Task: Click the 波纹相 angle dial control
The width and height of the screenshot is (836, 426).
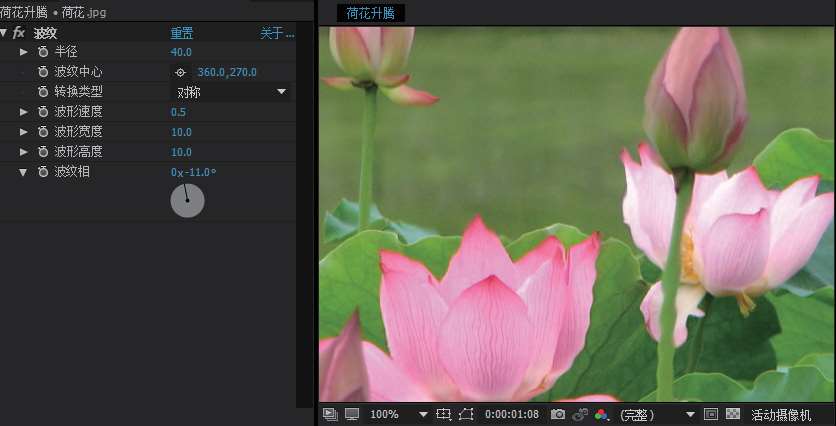Action: pos(187,200)
